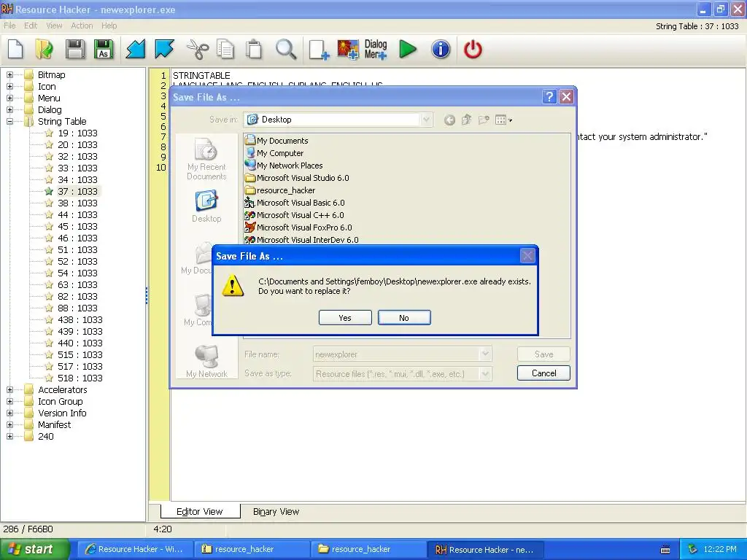Expand the Version Info tree node
This screenshot has height=560, width=747.
[9, 413]
